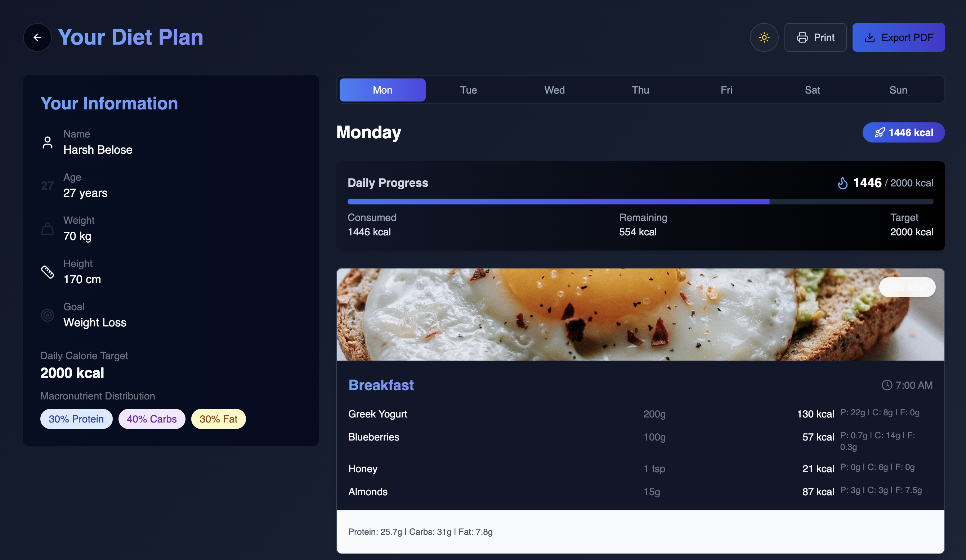This screenshot has height=560, width=966.
Task: Click the flame icon in Daily Progress
Action: pyautogui.click(x=842, y=183)
